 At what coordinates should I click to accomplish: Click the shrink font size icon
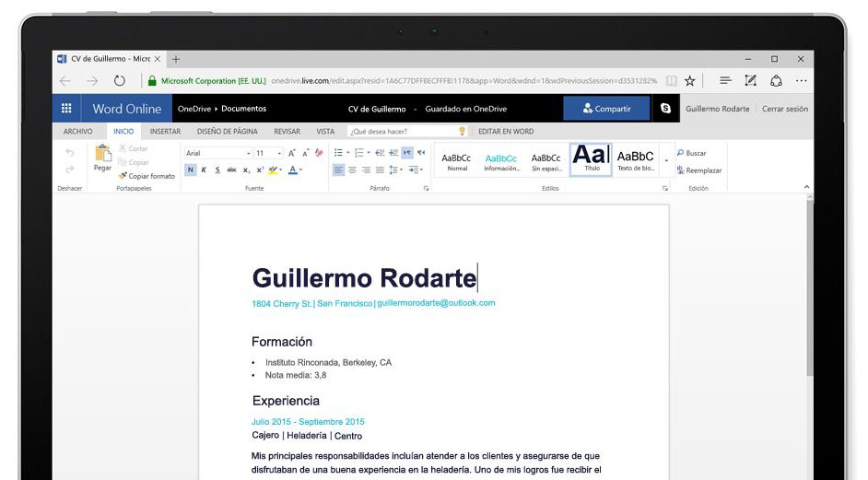305,153
